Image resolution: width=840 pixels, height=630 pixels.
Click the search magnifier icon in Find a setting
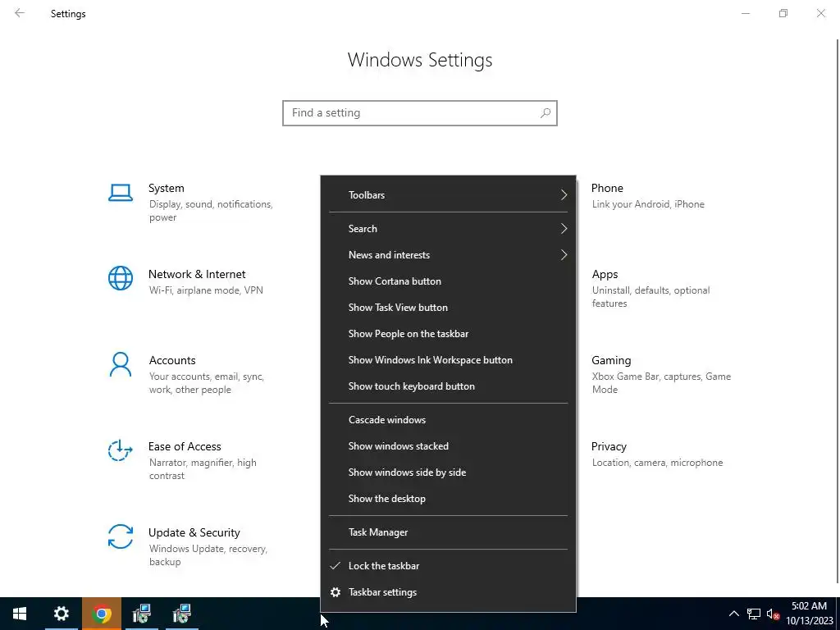pos(546,113)
